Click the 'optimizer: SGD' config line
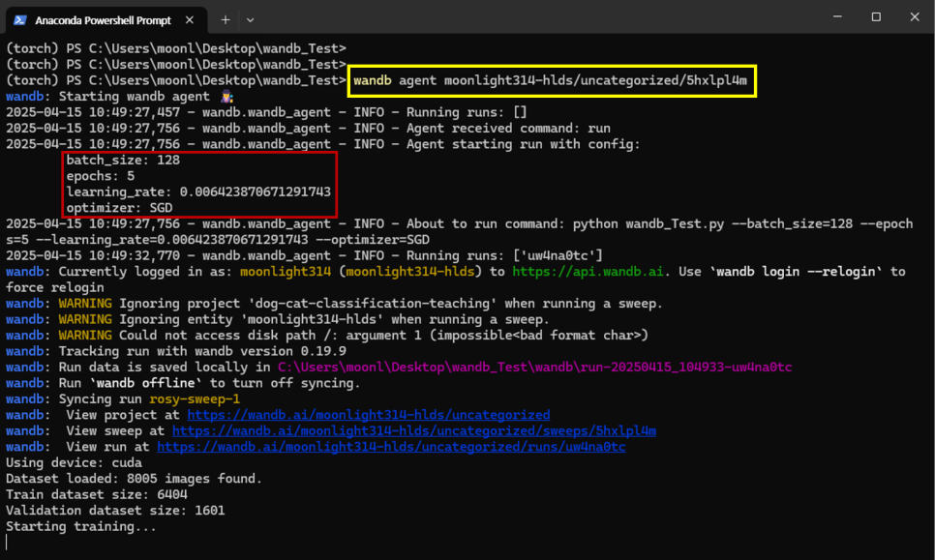This screenshot has height=560, width=935. coord(119,208)
